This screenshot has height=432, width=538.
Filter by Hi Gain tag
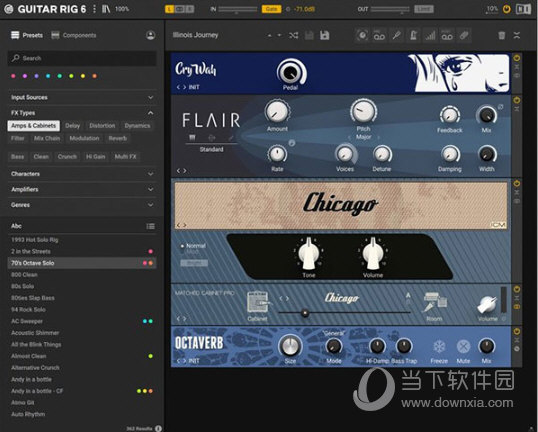coord(95,156)
